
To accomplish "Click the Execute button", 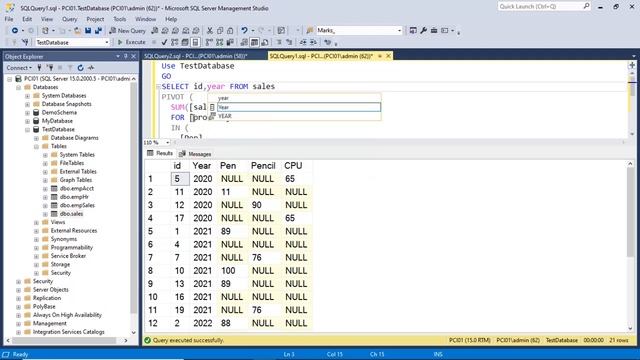I will 131,42.
